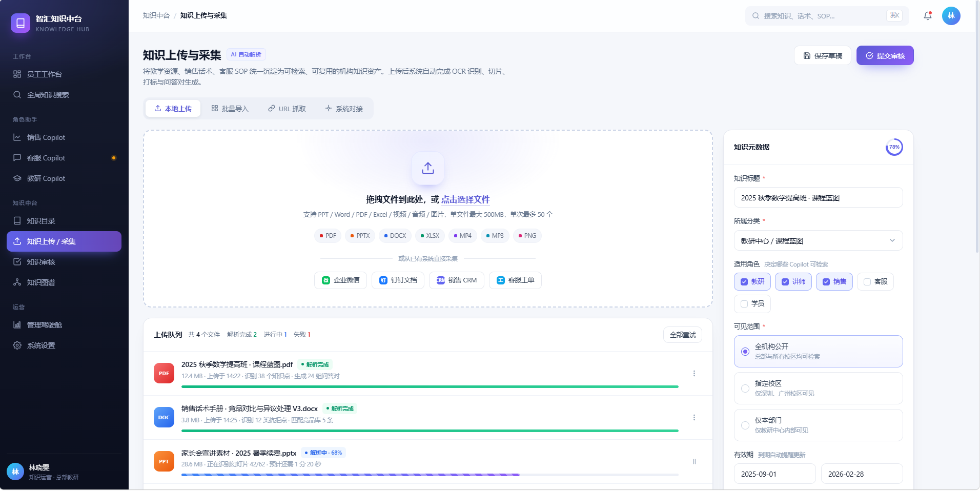
Task: Import from 企业微信
Action: [340, 280]
